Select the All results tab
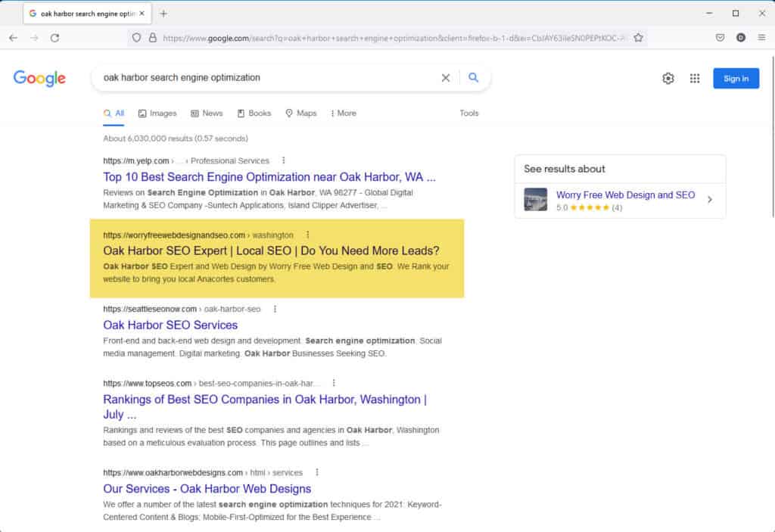The height and width of the screenshot is (532, 775). [x=114, y=114]
